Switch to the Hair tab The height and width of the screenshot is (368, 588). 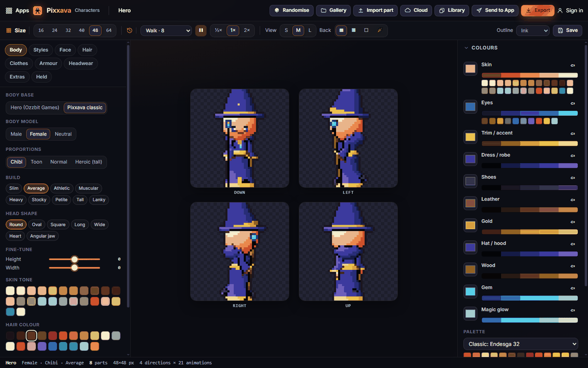click(87, 50)
